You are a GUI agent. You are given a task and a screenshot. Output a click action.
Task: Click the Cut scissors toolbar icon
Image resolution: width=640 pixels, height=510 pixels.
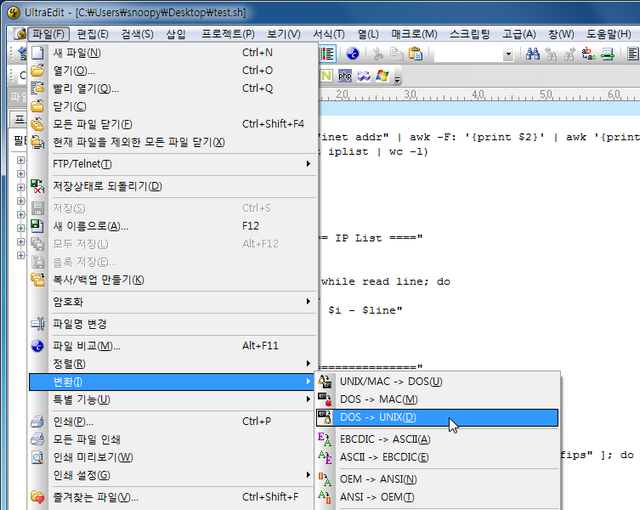coord(378,54)
